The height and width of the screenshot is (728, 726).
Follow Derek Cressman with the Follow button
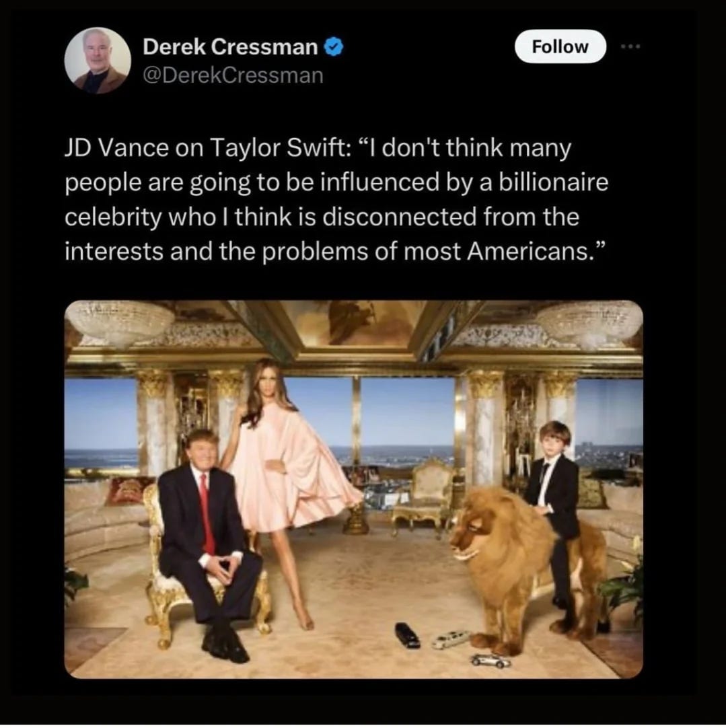(560, 46)
